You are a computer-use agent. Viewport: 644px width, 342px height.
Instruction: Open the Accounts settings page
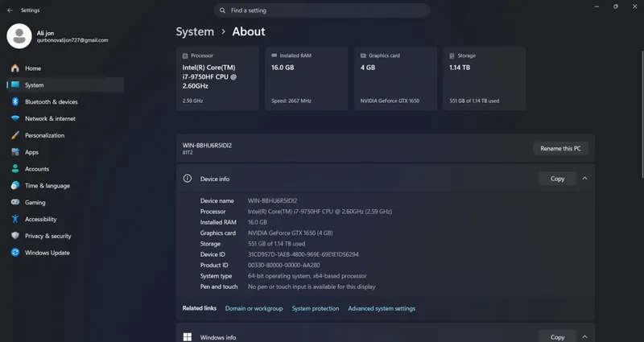pos(66,169)
